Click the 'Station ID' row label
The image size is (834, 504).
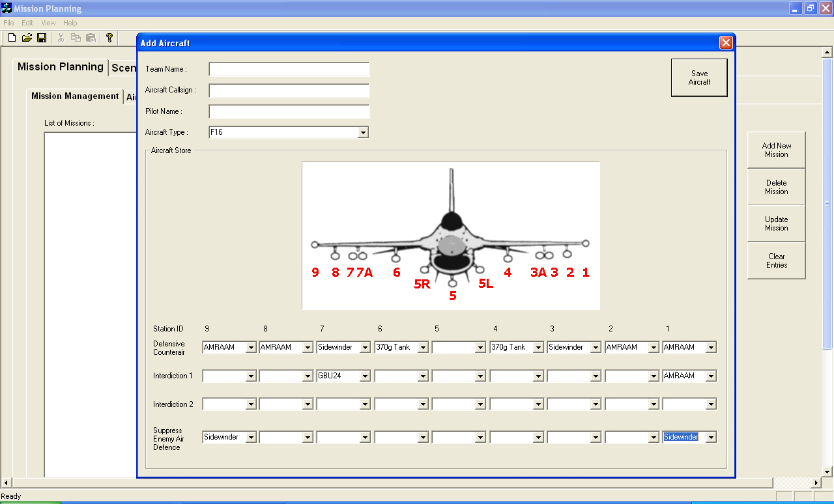pyautogui.click(x=168, y=329)
